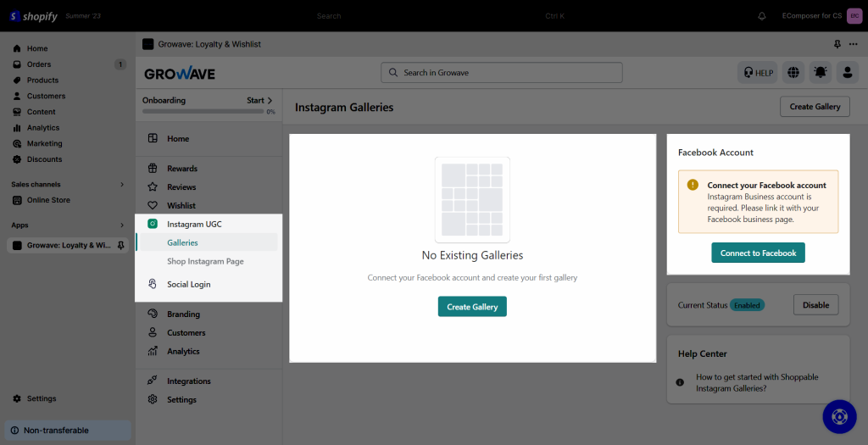Click the Products tag icon
Image resolution: width=868 pixels, height=445 pixels.
(17, 81)
